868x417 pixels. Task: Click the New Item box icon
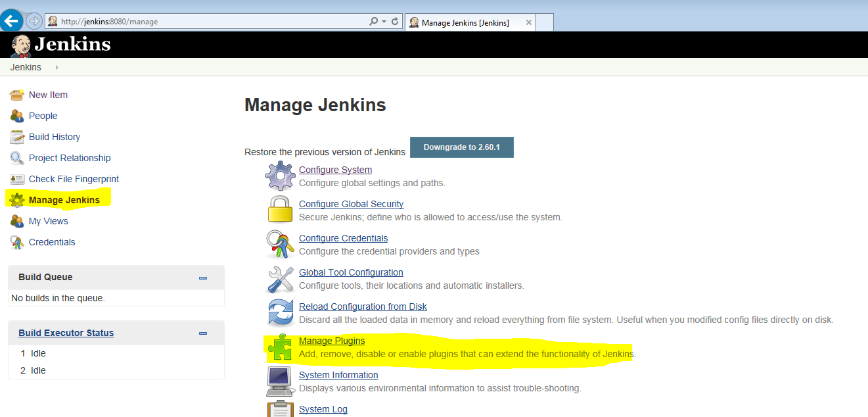(17, 95)
